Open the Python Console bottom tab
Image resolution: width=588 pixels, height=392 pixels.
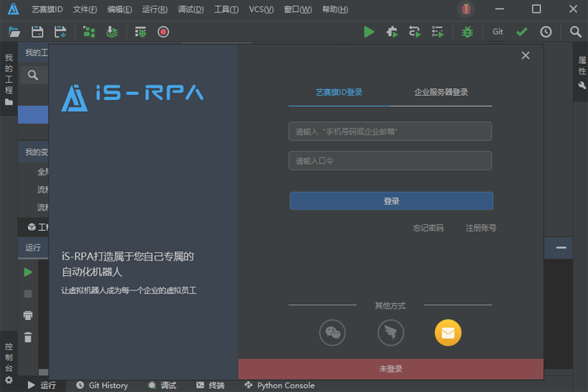coord(279,385)
